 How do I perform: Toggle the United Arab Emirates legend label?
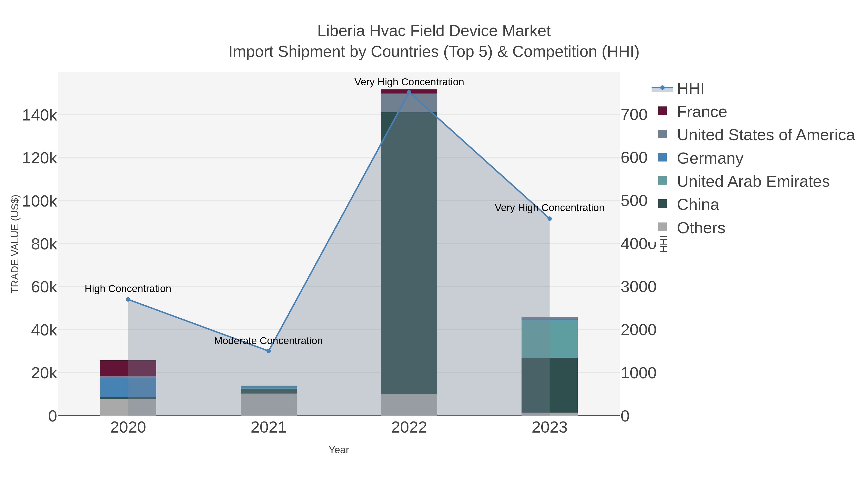point(753,181)
